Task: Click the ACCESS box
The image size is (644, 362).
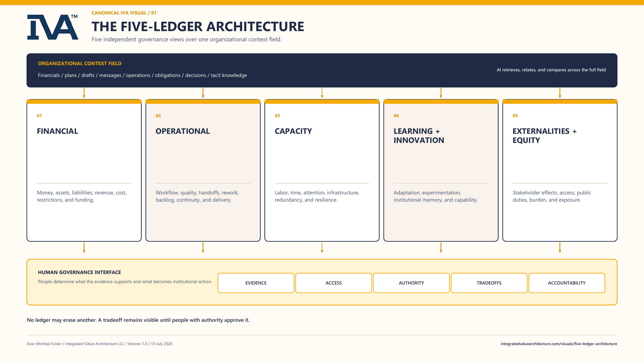Action: (x=334, y=283)
